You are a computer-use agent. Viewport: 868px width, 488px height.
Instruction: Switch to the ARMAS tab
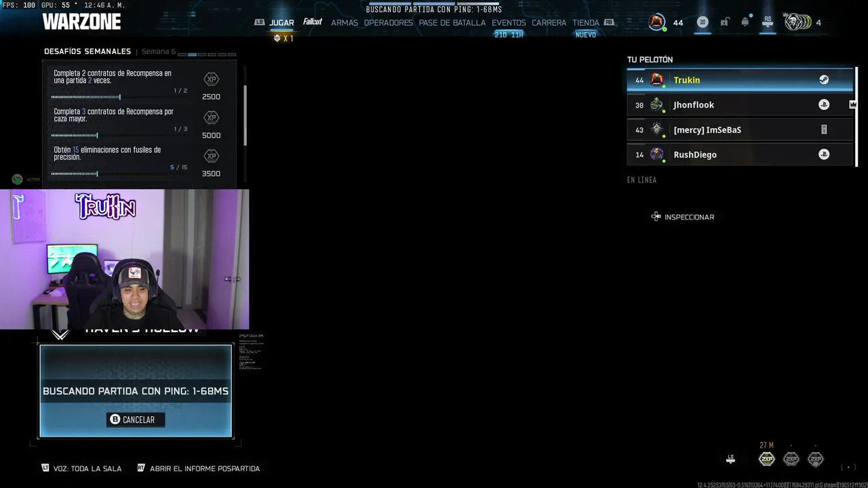tap(344, 22)
